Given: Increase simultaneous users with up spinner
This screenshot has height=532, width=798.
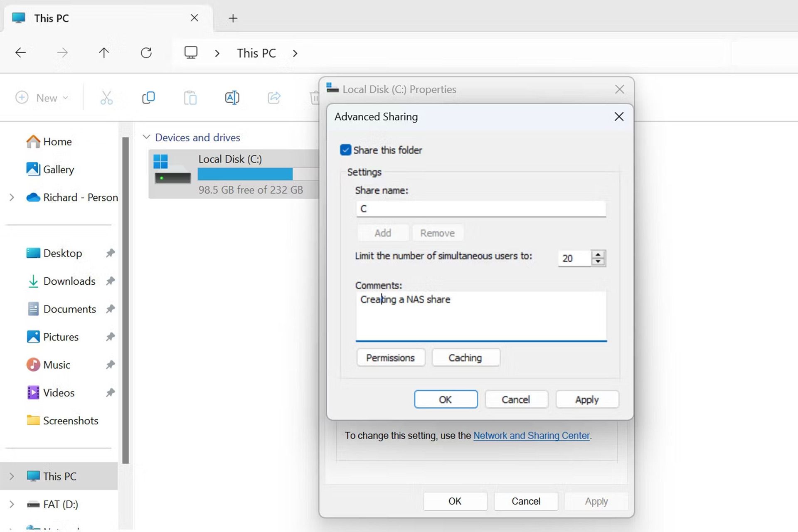Looking at the screenshot, I should (598, 254).
